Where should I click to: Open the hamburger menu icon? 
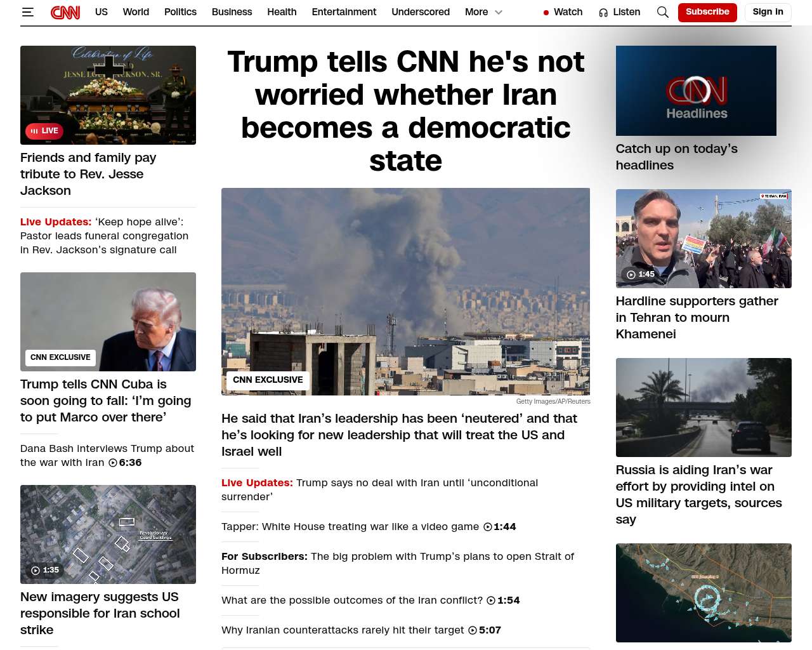(27, 12)
